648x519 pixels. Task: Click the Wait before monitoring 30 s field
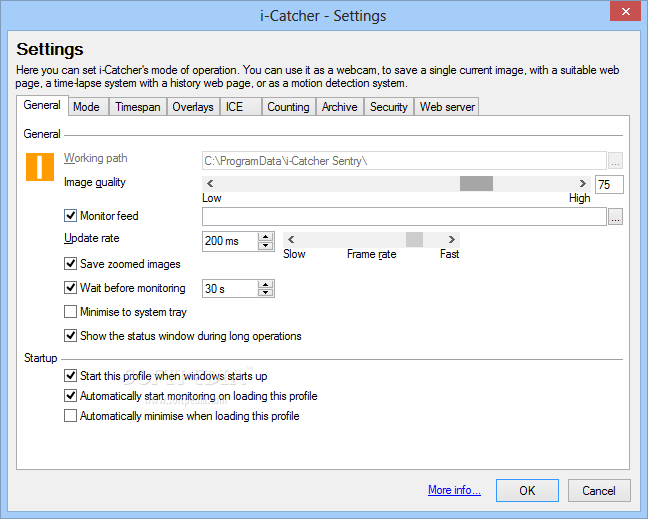[230, 288]
